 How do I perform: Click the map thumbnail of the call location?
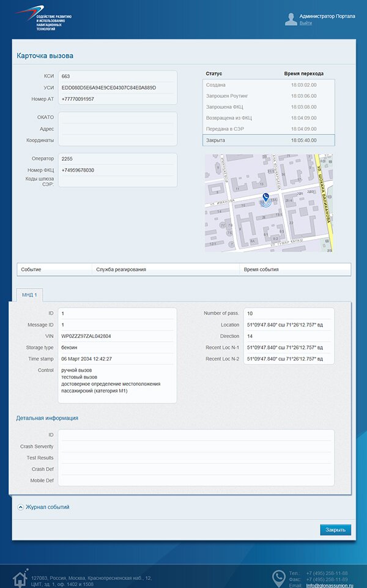point(269,203)
